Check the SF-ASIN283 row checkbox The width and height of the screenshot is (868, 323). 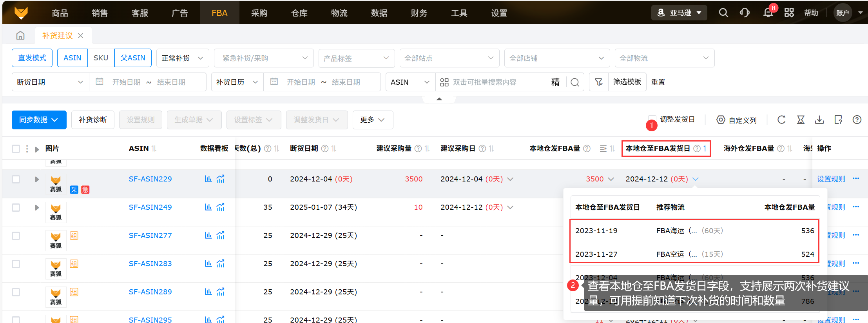pyautogui.click(x=16, y=264)
